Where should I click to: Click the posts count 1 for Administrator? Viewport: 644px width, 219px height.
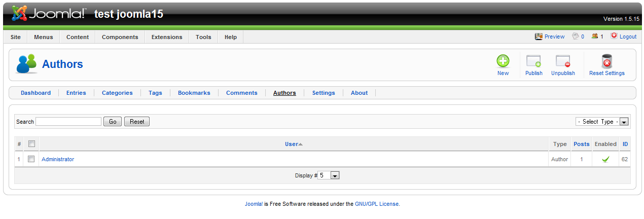click(x=582, y=159)
